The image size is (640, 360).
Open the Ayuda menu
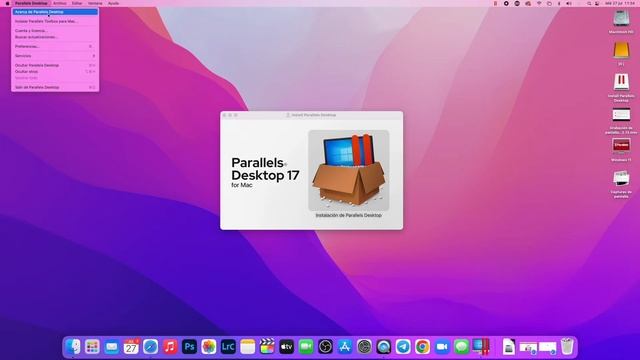pyautogui.click(x=113, y=3)
